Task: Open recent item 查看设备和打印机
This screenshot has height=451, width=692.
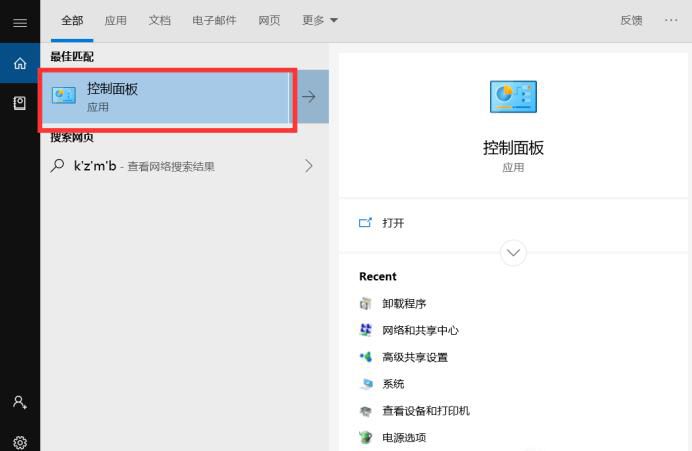Action: click(x=426, y=411)
